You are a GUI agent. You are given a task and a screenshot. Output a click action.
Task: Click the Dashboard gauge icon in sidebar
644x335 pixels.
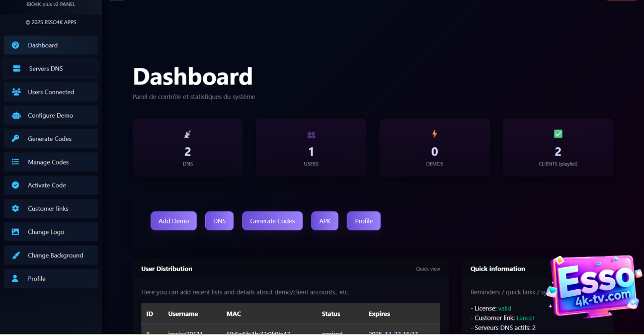tap(16, 45)
